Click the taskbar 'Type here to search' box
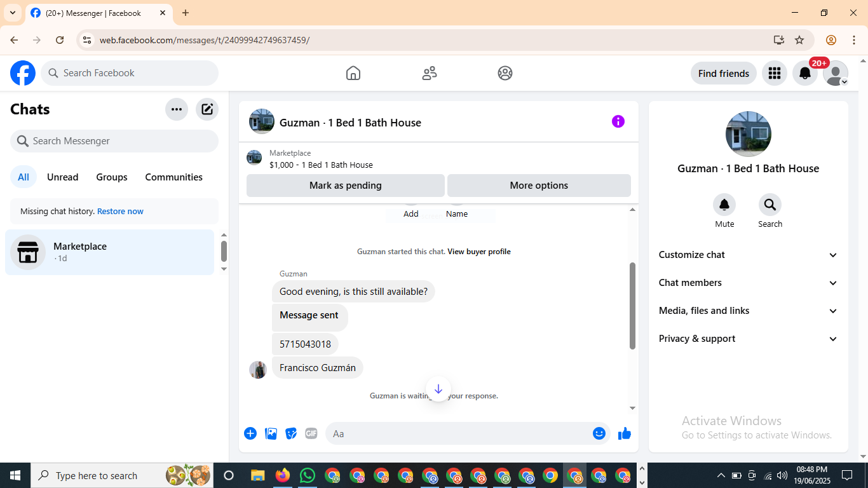 click(x=121, y=475)
